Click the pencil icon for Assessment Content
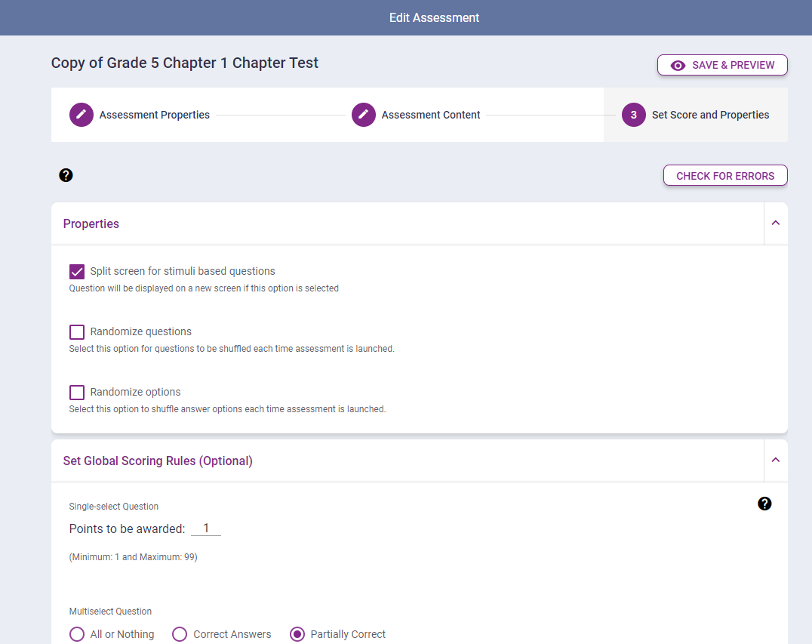The height and width of the screenshot is (644, 812). click(x=364, y=115)
